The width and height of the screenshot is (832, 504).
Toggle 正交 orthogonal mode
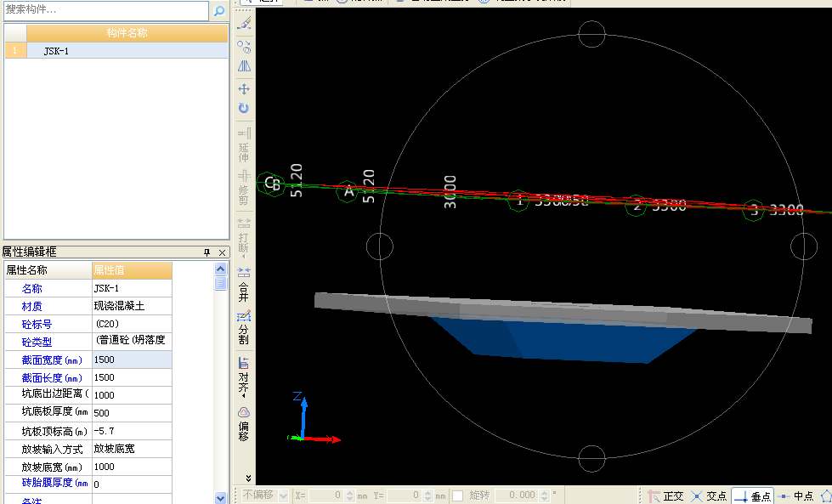(x=665, y=496)
